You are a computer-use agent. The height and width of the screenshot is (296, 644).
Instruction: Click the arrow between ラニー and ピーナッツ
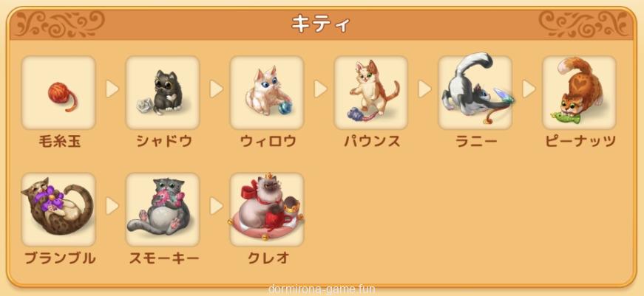(x=528, y=89)
